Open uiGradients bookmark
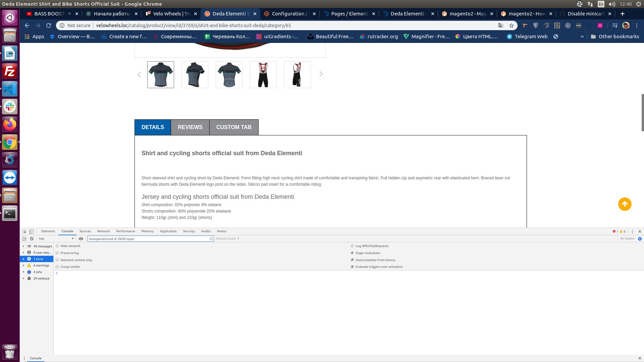 point(277,37)
